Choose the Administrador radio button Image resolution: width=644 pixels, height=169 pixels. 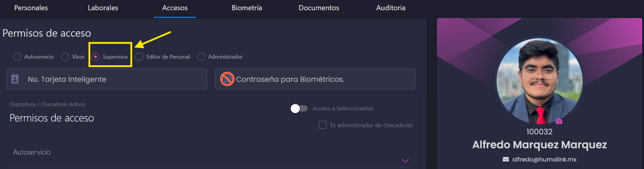(x=201, y=57)
